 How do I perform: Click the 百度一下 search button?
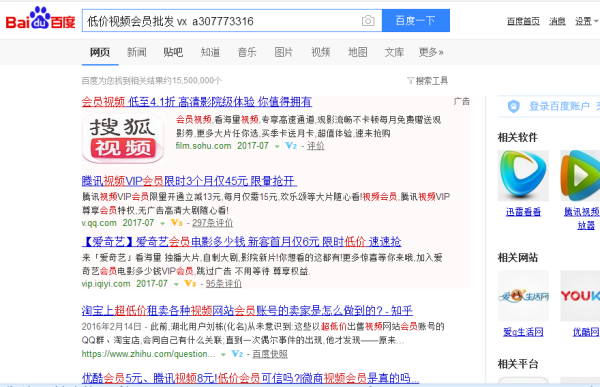416,21
